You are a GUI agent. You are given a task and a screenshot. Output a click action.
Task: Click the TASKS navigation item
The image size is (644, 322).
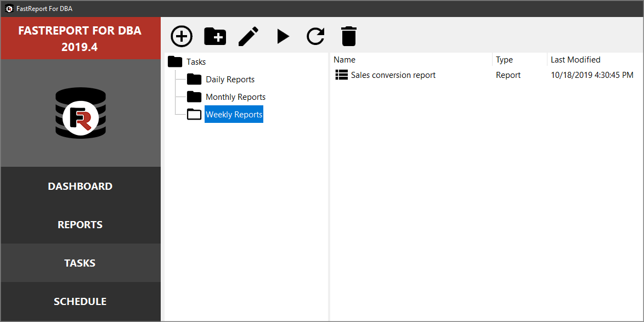80,263
